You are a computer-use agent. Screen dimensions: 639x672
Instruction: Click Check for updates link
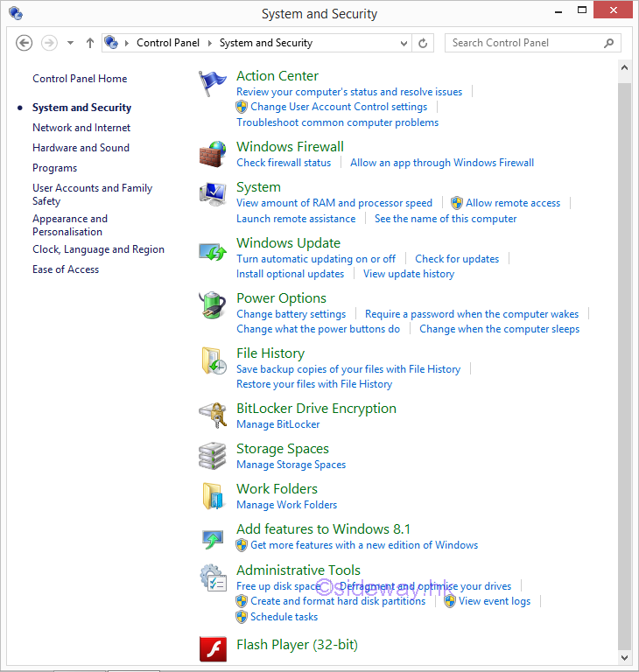coord(457,259)
